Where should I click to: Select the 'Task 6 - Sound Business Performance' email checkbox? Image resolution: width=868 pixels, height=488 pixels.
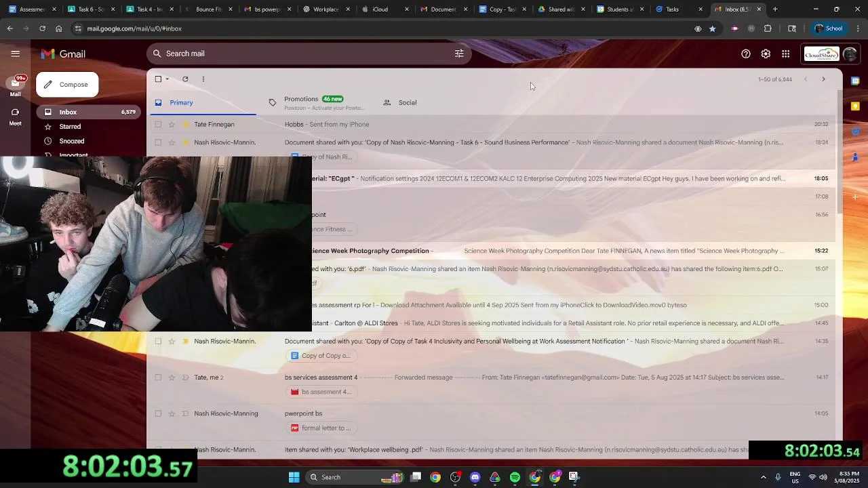[x=158, y=142]
